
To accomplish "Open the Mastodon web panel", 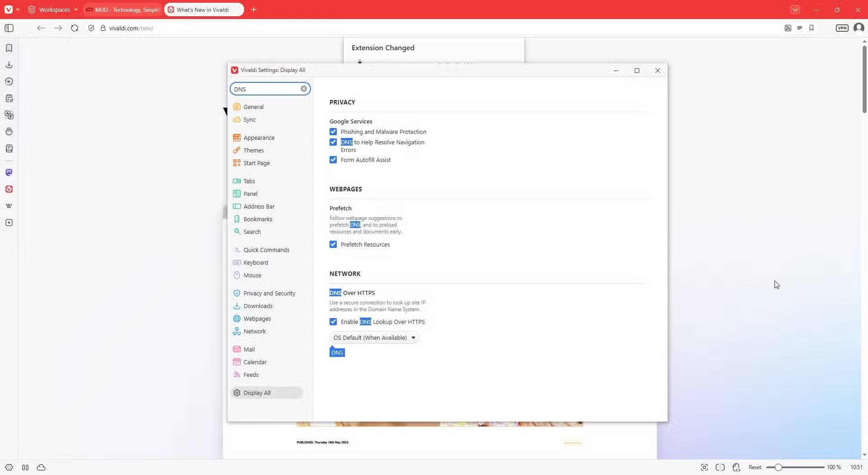I will click(9, 172).
